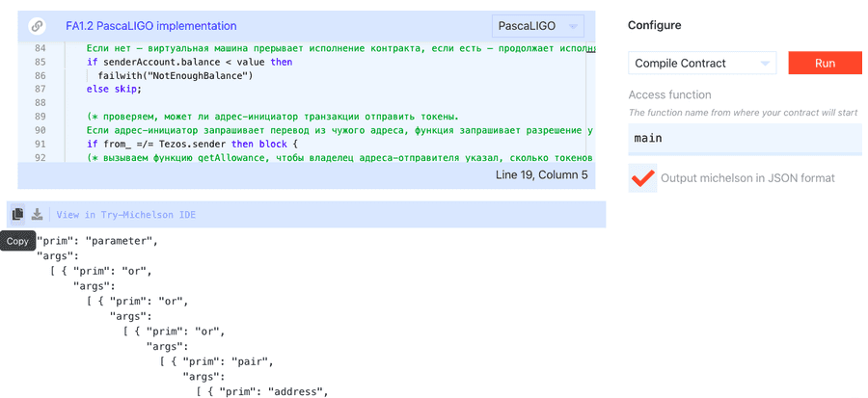Copy the Michelson output with the copy icon
Screen dimensions: 868x398
pyautogui.click(x=17, y=215)
